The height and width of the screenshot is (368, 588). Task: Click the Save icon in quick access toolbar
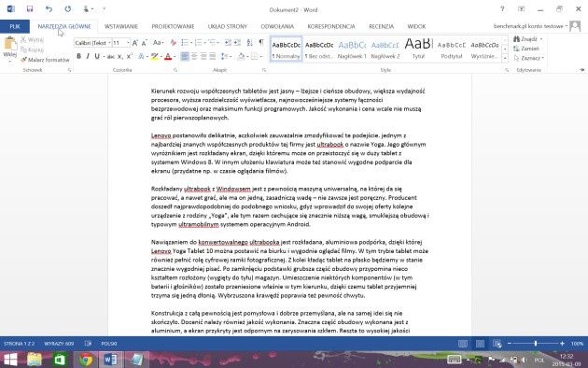click(30, 9)
